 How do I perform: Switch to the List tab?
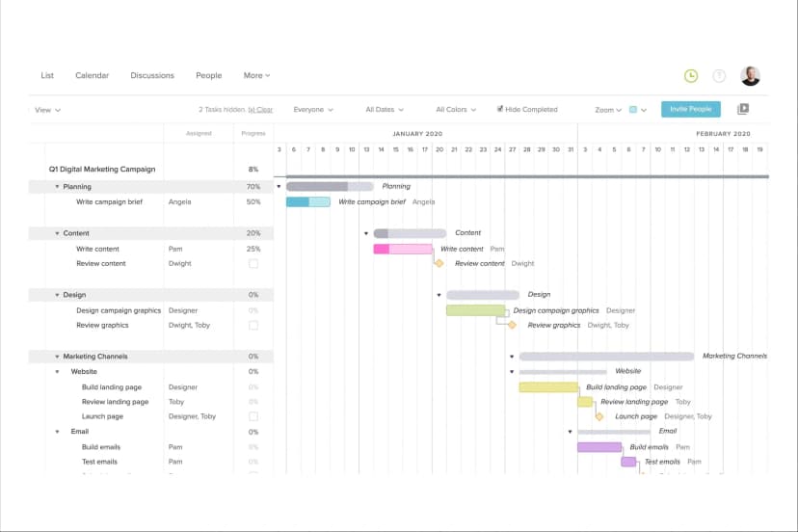tap(47, 75)
